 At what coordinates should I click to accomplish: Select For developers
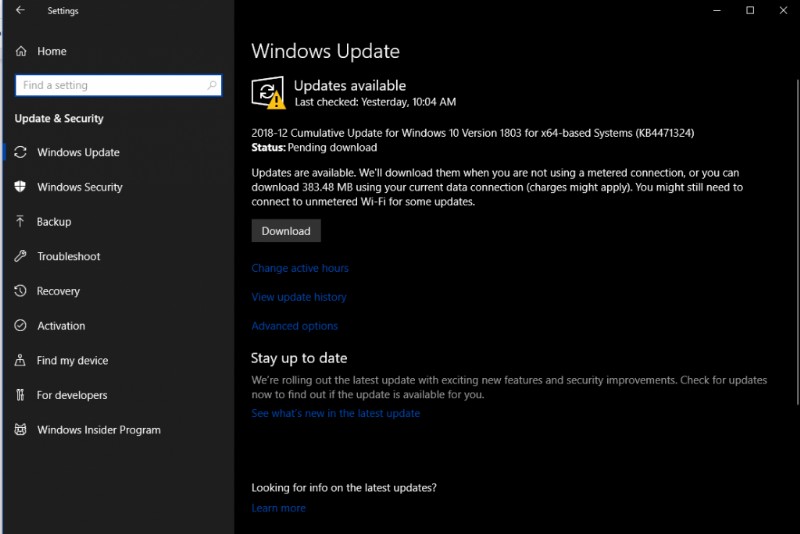[72, 395]
